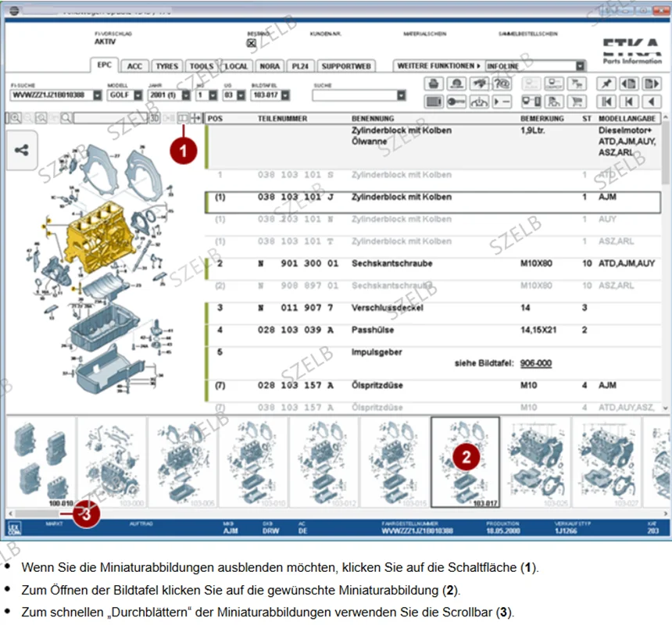This screenshot has width=672, height=625.
Task: Open the UG dropdown showing 03
Action: tap(241, 95)
